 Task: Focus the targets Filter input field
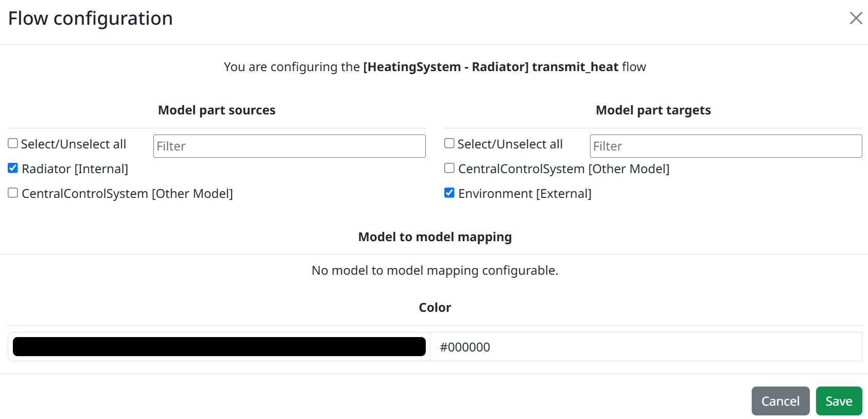[726, 146]
